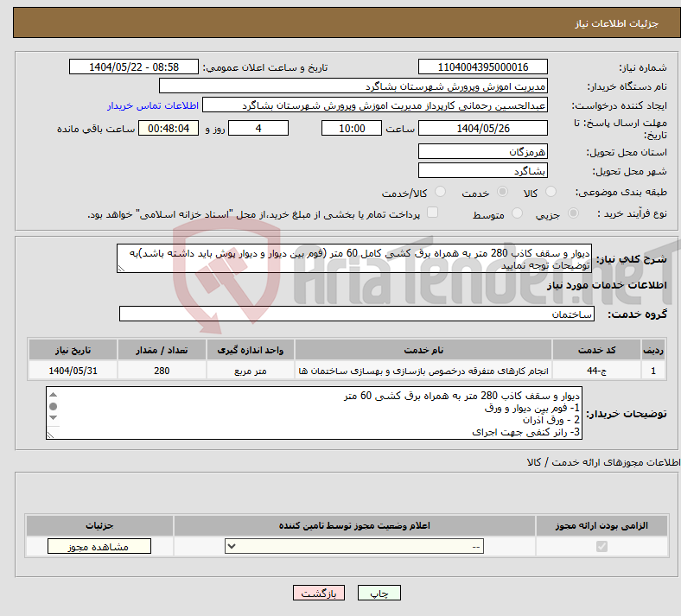Click the جزئیات column header
This screenshot has height=616, width=681.
tap(99, 525)
